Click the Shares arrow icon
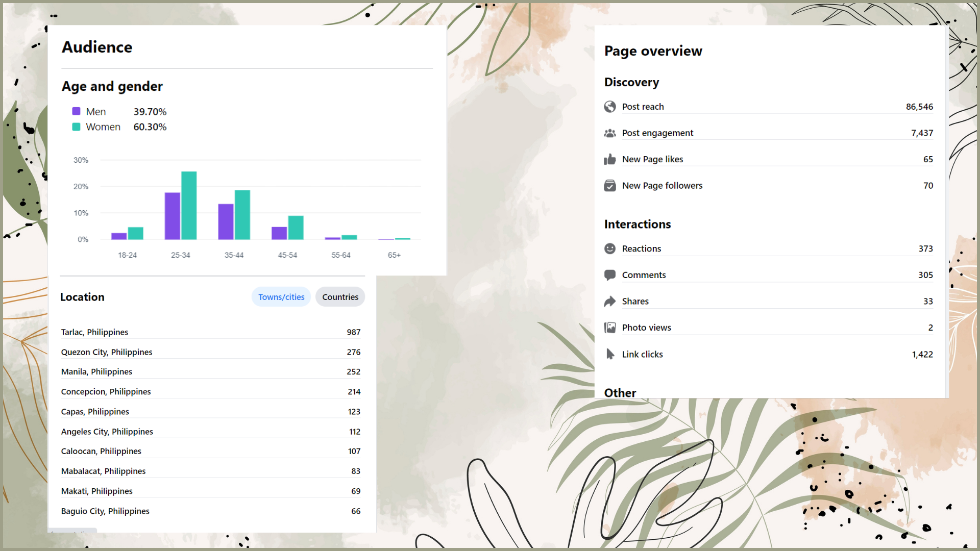The image size is (980, 551). [x=610, y=302]
